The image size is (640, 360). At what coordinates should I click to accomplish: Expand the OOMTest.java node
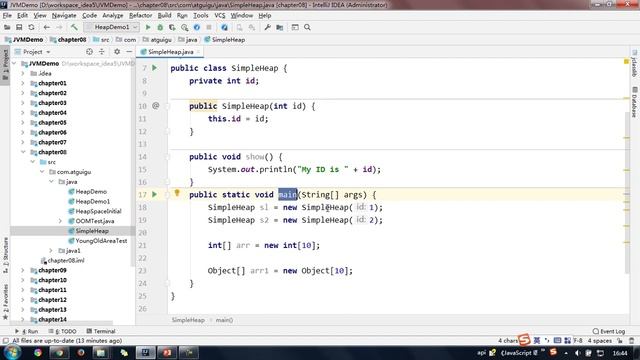coord(60,221)
